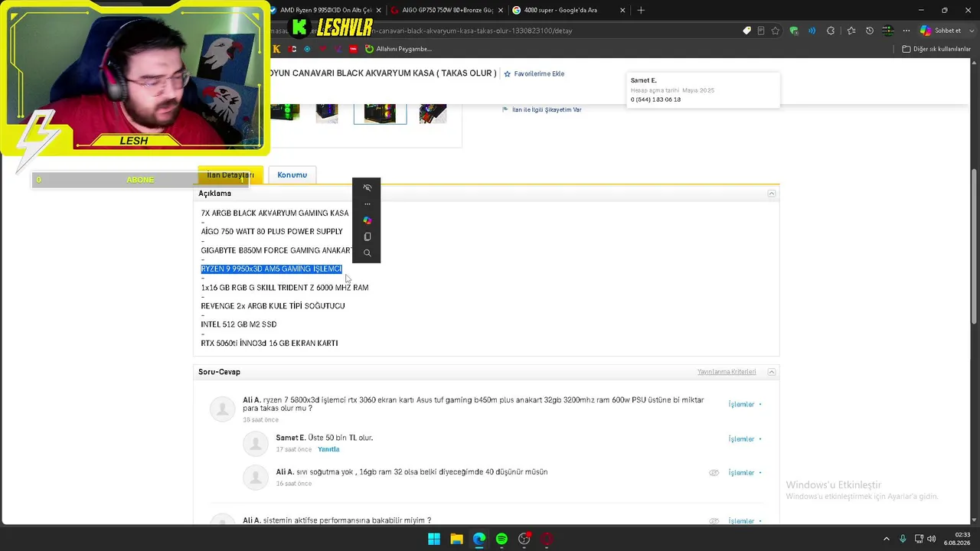Screen dimensions: 980x551
Task: Open File Explorer from the taskbar
Action: click(x=456, y=539)
